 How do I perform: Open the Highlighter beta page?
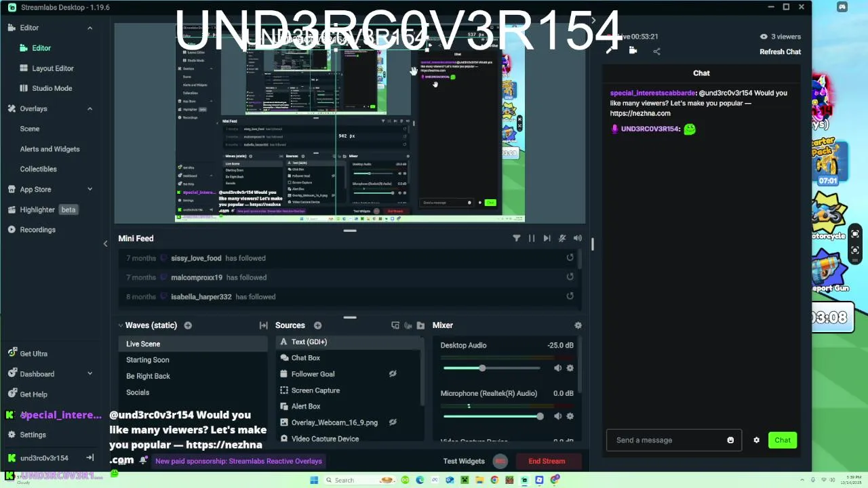43,209
